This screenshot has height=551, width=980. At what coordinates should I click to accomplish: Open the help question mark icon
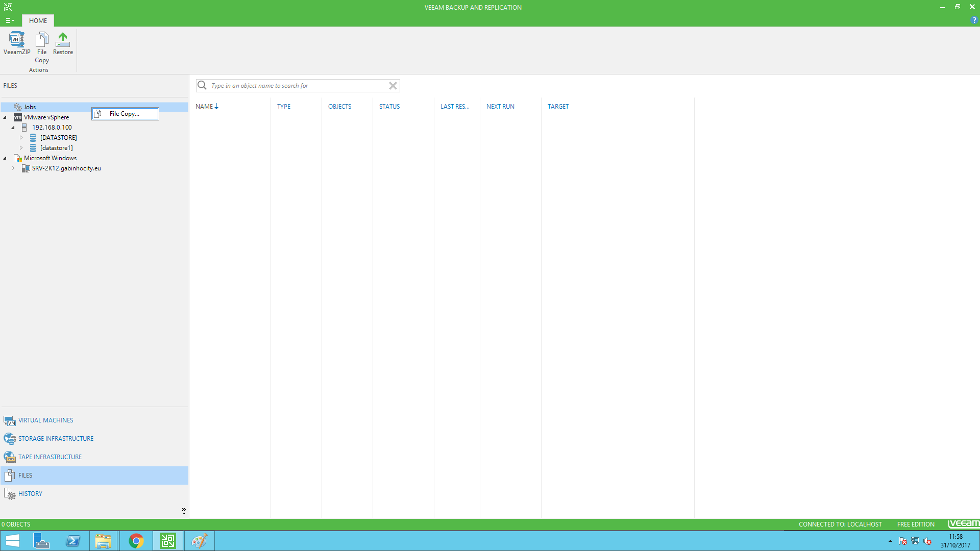(x=974, y=20)
